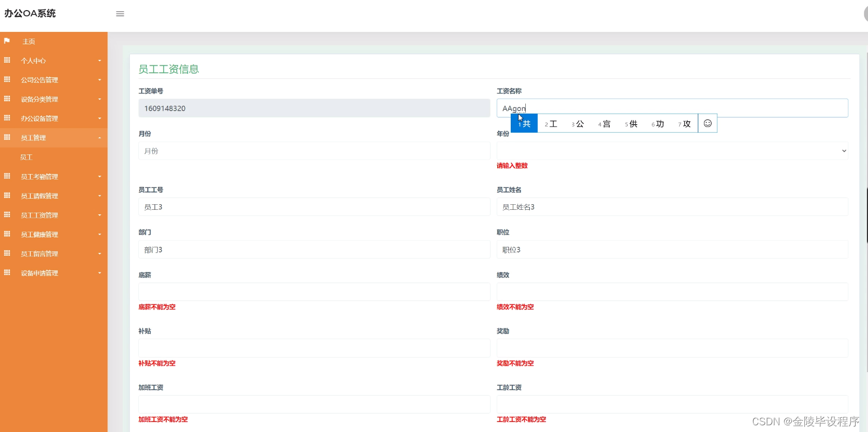This screenshot has height=432, width=868.
Task: Select the 员工 submenu item
Action: pos(53,157)
